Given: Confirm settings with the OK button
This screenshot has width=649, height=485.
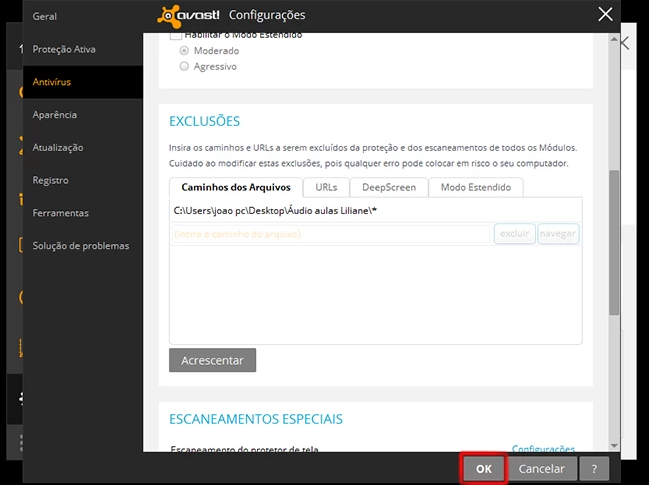Looking at the screenshot, I should 483,469.
